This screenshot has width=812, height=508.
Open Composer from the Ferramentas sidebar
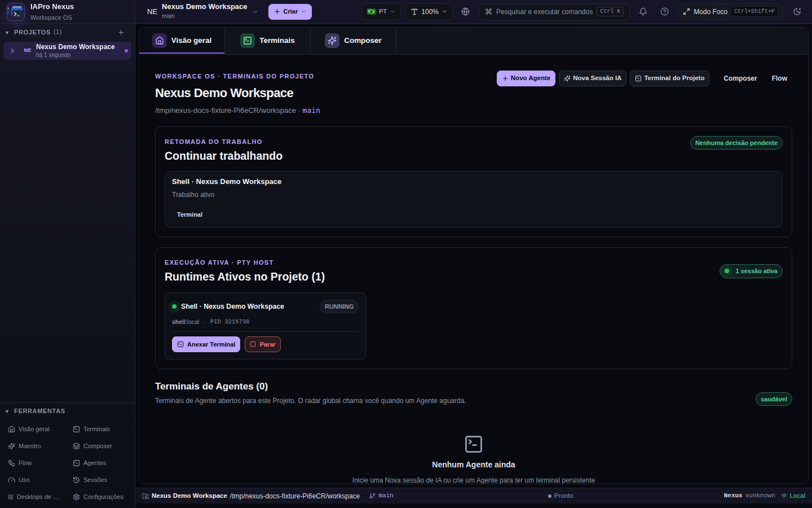(92, 446)
